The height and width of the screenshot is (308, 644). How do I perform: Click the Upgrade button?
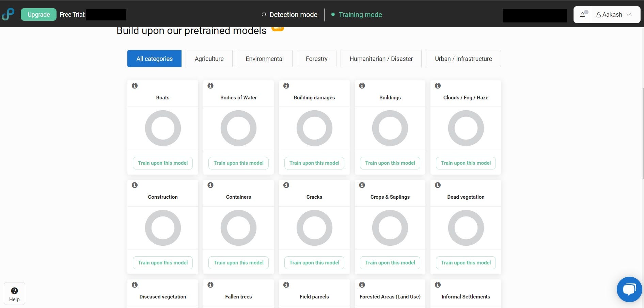(x=38, y=15)
